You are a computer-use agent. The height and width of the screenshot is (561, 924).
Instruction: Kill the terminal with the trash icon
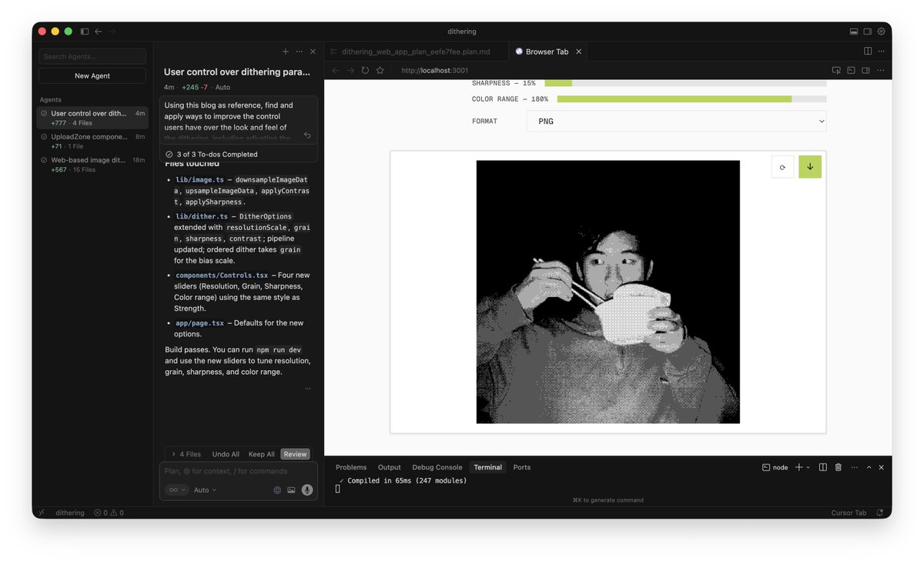pos(839,467)
